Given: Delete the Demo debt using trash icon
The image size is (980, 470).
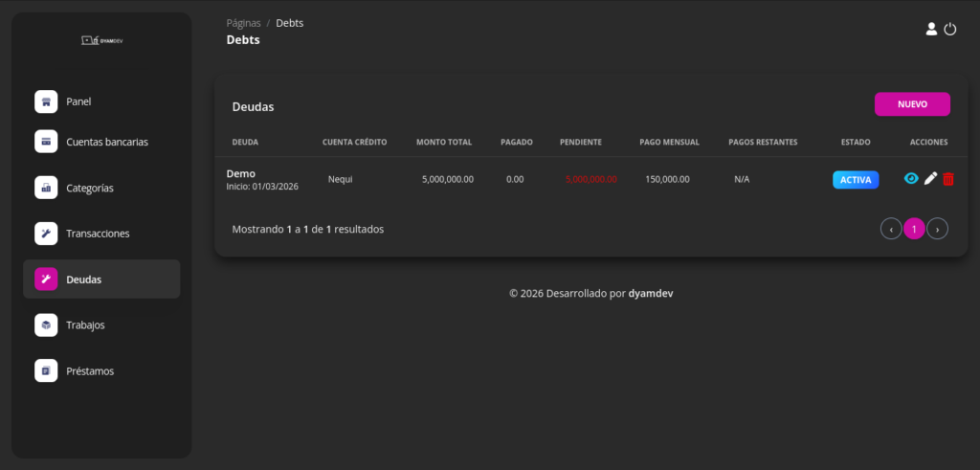Looking at the screenshot, I should [948, 179].
